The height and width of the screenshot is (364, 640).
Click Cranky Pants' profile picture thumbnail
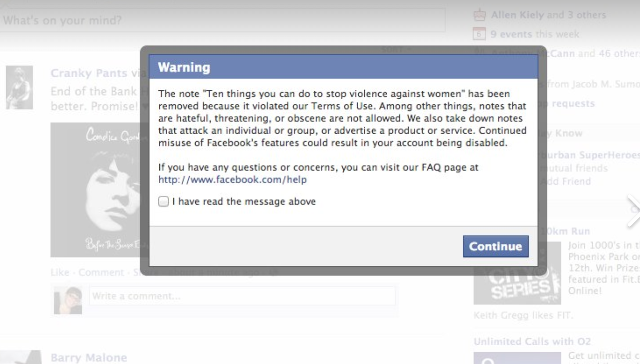(x=19, y=87)
